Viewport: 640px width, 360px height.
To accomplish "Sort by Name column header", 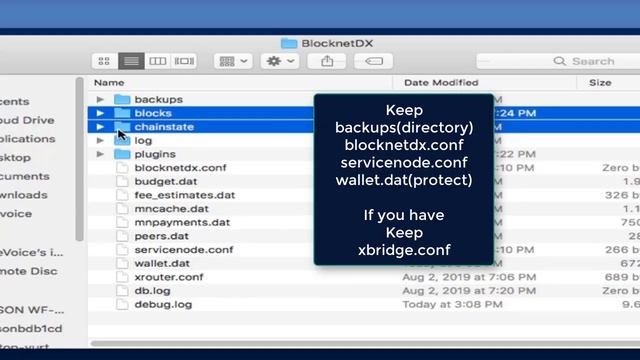I will click(x=109, y=83).
